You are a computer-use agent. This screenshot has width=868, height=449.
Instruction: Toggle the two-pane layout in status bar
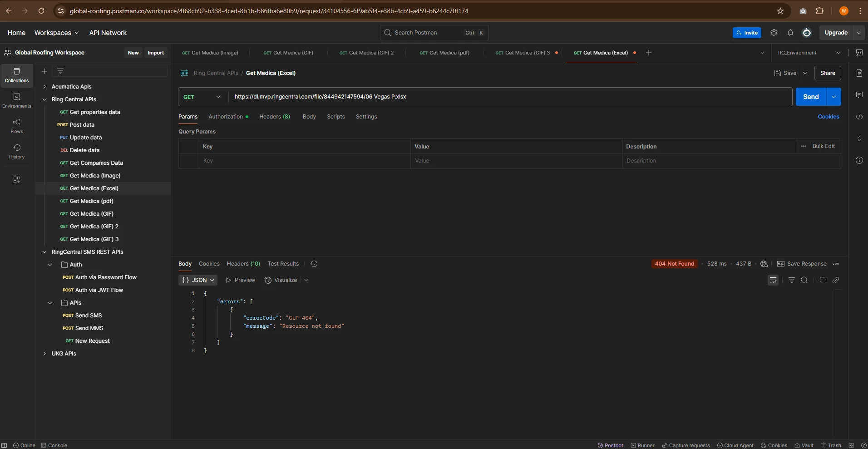[x=851, y=445]
